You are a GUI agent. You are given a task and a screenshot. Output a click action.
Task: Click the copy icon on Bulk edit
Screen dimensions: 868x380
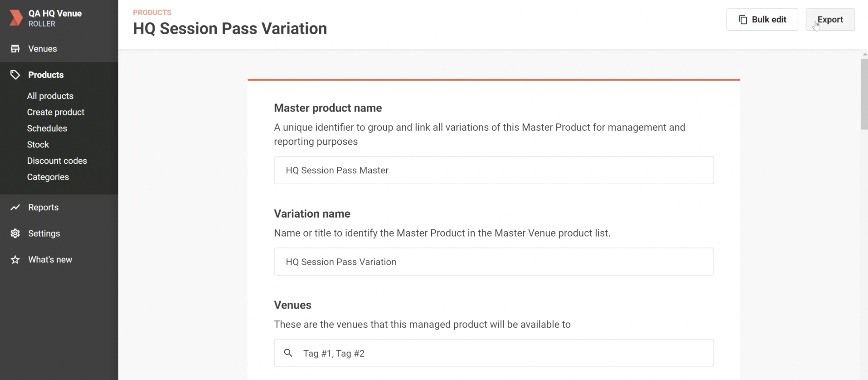tap(743, 20)
